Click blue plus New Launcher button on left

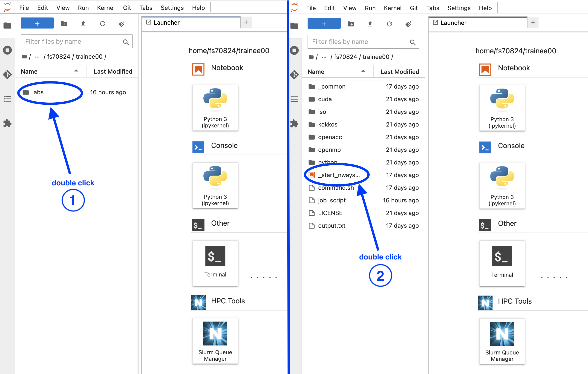pos(37,24)
